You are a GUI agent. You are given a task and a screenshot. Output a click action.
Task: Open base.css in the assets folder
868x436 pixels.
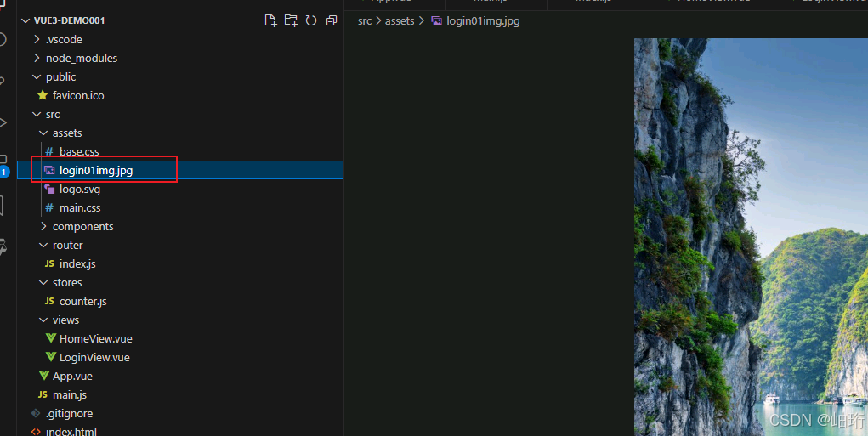click(79, 151)
